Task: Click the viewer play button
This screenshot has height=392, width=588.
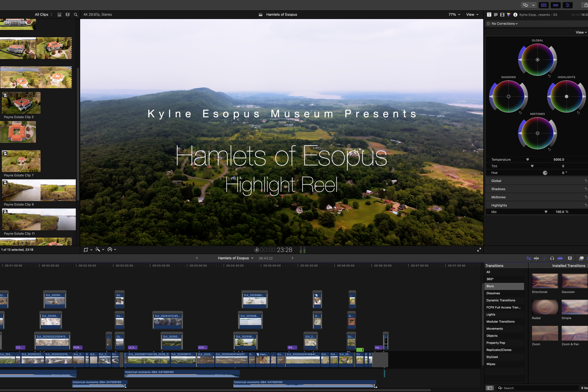Action: coord(257,250)
